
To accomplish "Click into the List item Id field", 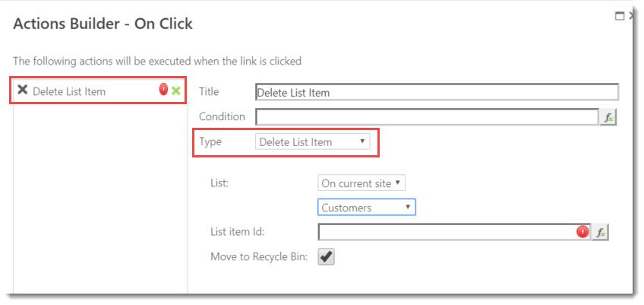I will (454, 232).
